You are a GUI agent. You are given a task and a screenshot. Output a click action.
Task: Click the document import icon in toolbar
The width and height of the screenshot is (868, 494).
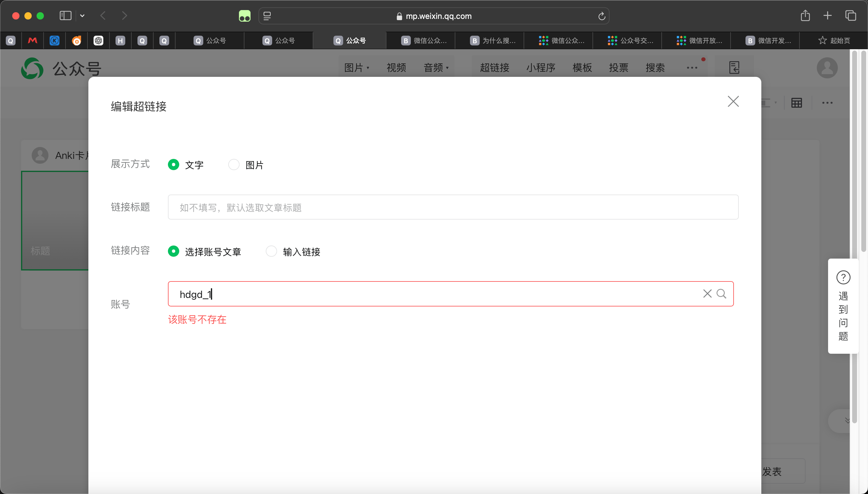(x=734, y=67)
